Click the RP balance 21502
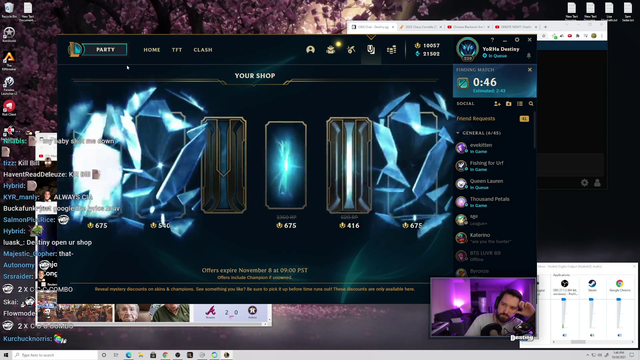The width and height of the screenshot is (640, 360). (427, 53)
